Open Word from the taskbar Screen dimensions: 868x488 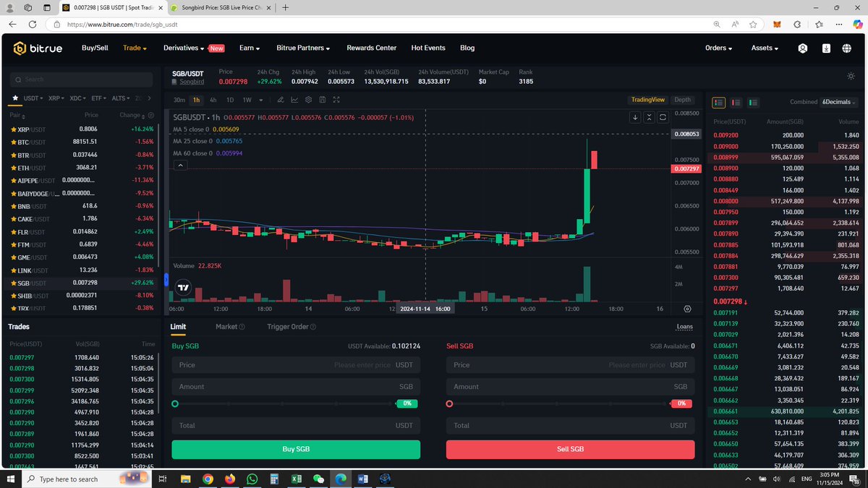click(362, 479)
